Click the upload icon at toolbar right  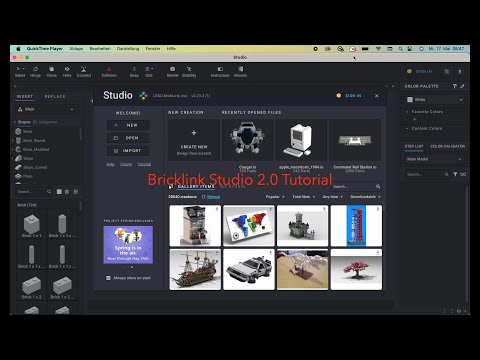[x=460, y=71]
